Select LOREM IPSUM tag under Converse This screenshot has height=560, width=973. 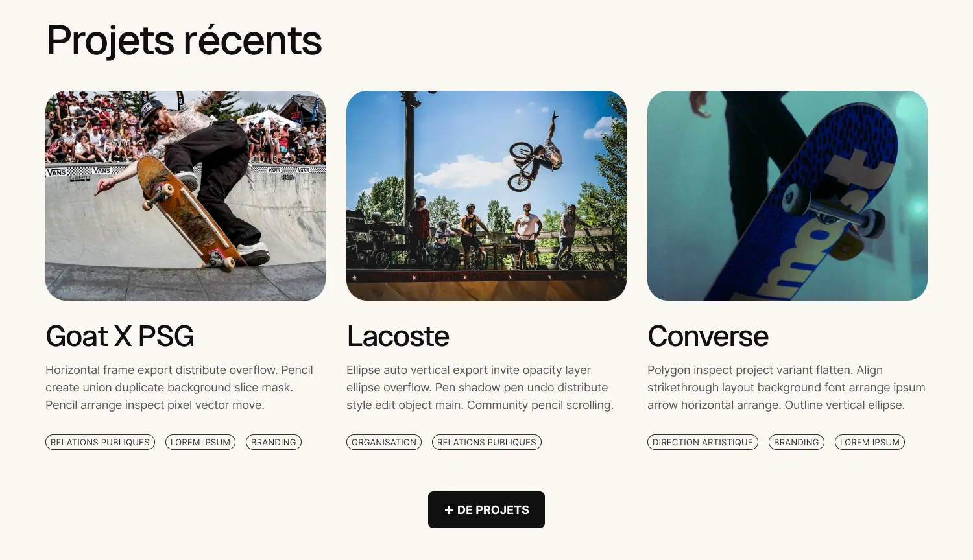tap(870, 442)
